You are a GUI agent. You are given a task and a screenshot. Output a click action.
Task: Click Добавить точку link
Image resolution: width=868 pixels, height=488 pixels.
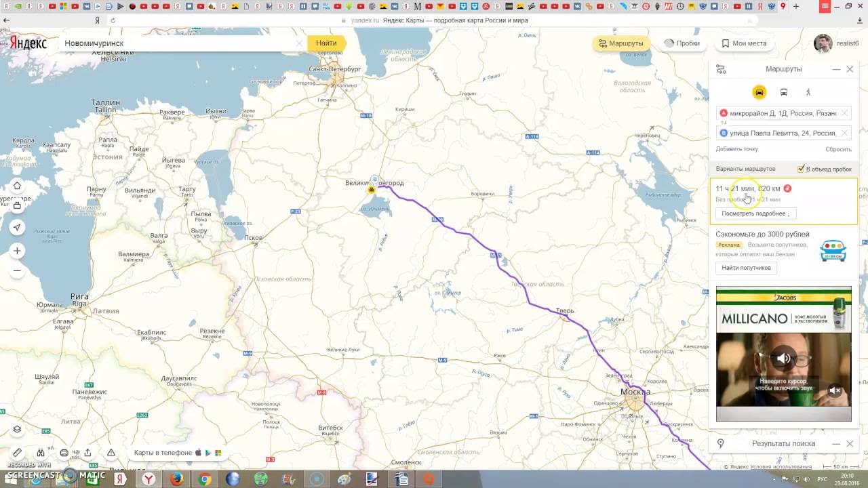[x=737, y=149]
